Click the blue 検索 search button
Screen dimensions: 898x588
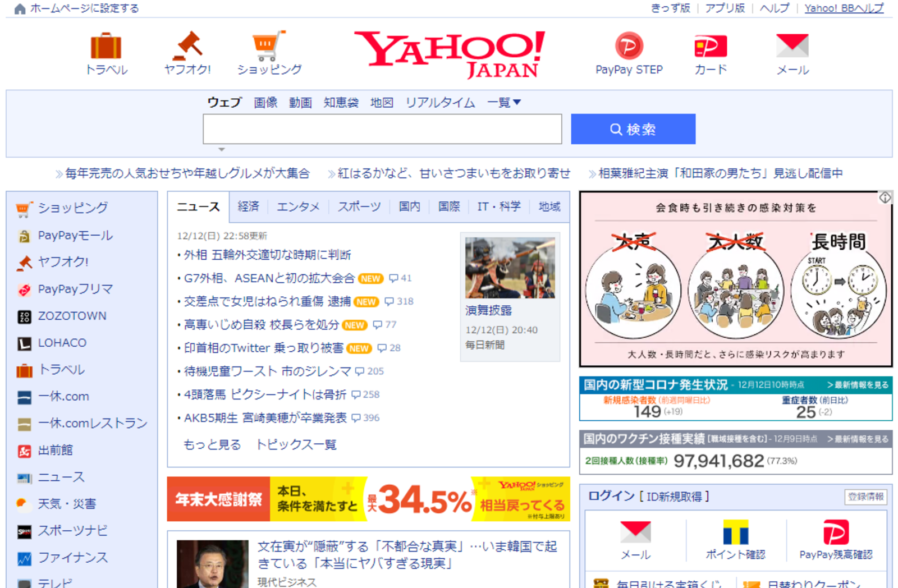coord(633,129)
